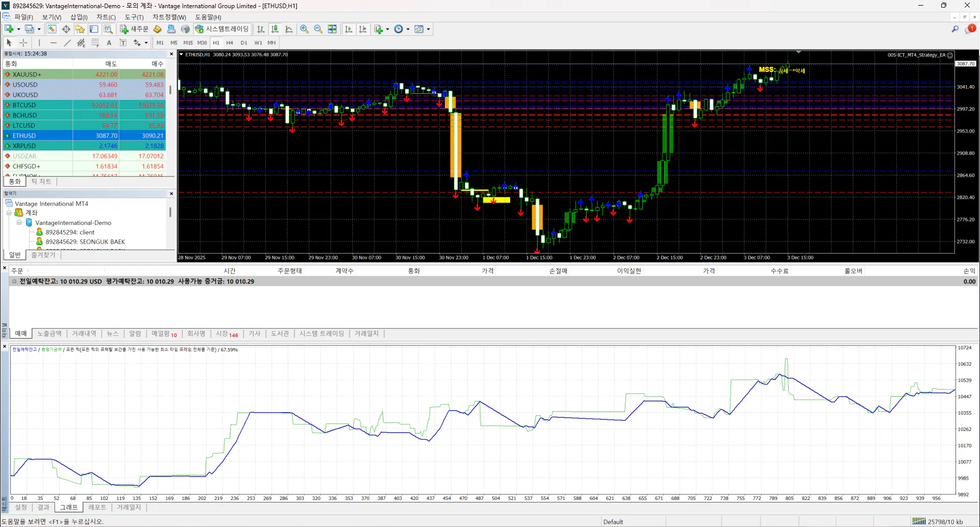This screenshot has width=980, height=527.
Task: Open the Profiles toolbar icon
Action: click(x=30, y=29)
